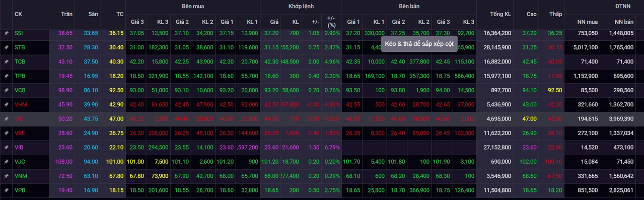This screenshot has height=200, width=644.
Task: Select the NN mua column header
Action: click(588, 22)
